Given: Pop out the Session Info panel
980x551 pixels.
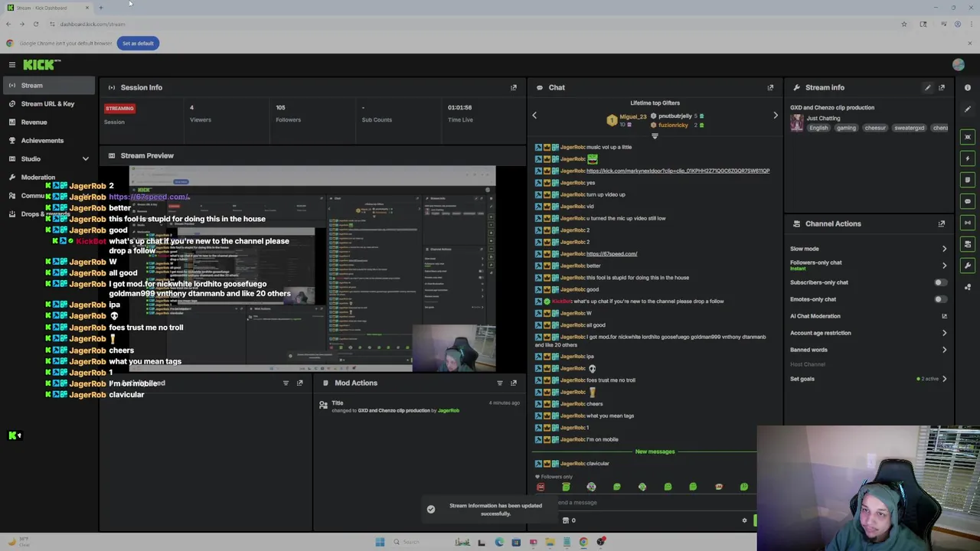Looking at the screenshot, I should (514, 87).
